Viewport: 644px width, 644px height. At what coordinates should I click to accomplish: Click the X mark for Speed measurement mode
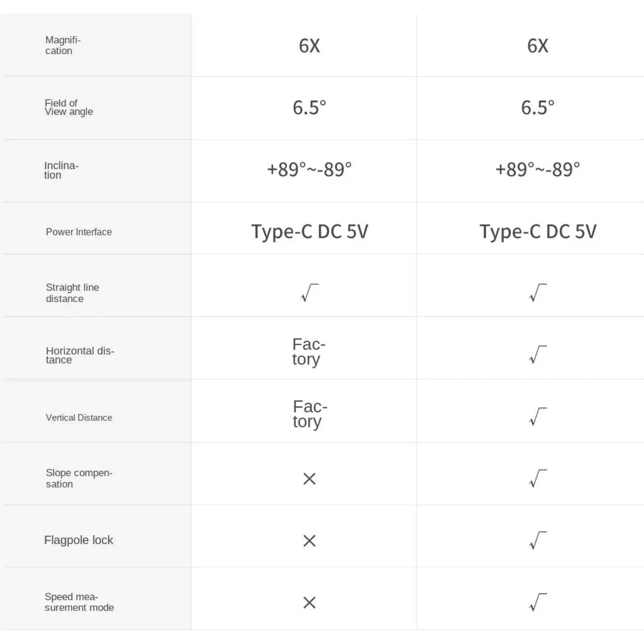309,603
